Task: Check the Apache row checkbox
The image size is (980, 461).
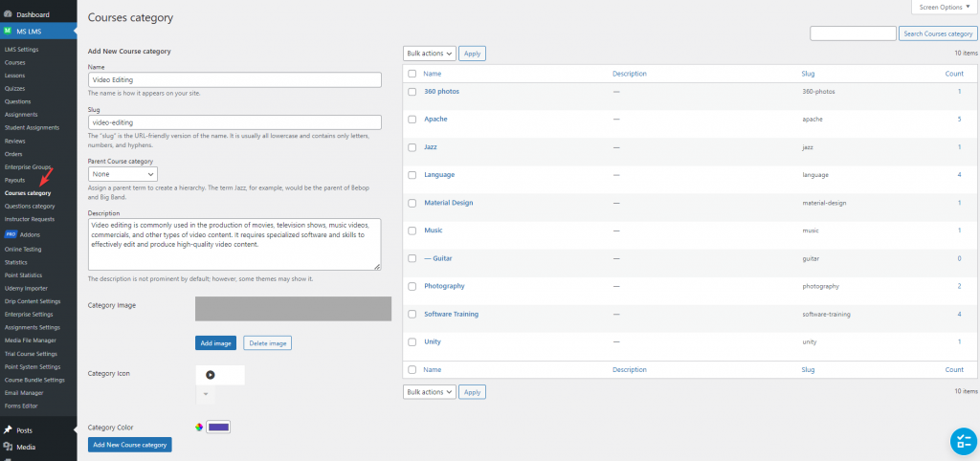Action: point(412,120)
